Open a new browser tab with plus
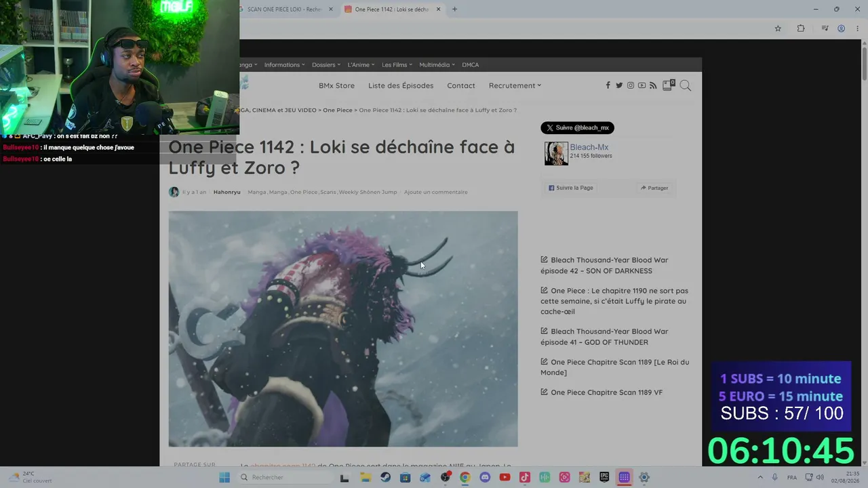The image size is (868, 488). [454, 9]
